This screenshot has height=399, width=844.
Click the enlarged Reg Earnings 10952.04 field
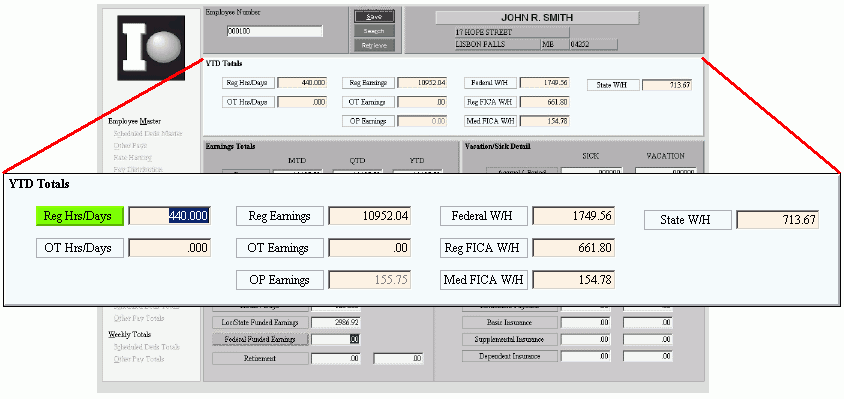coord(370,216)
